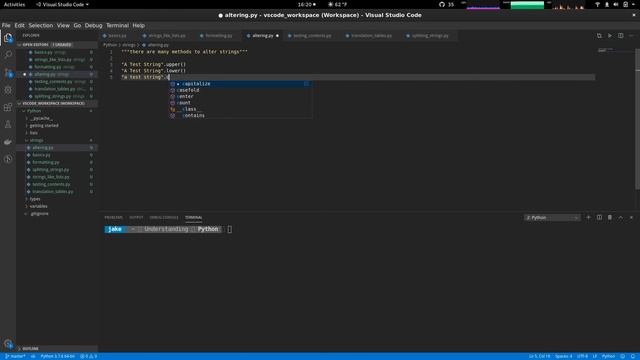This screenshot has height=360, width=640.
Task: Expand the lists folder
Action: click(57, 133)
